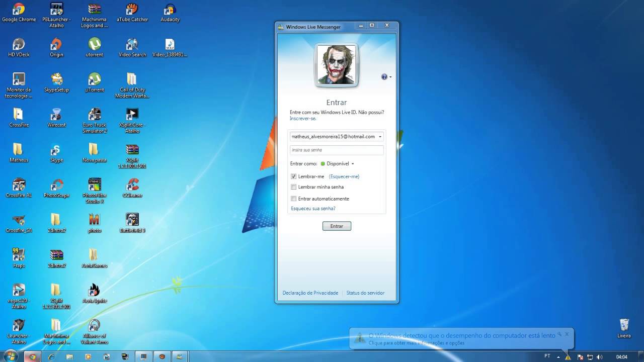The height and width of the screenshot is (362, 644).
Task: Select the Call of Duty Modern Warfare folder
Action: (132, 86)
